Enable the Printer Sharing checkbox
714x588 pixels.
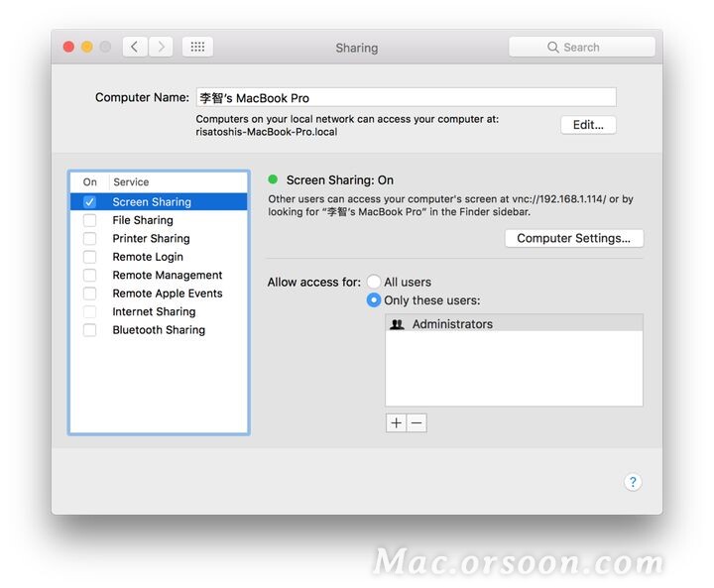coord(89,239)
